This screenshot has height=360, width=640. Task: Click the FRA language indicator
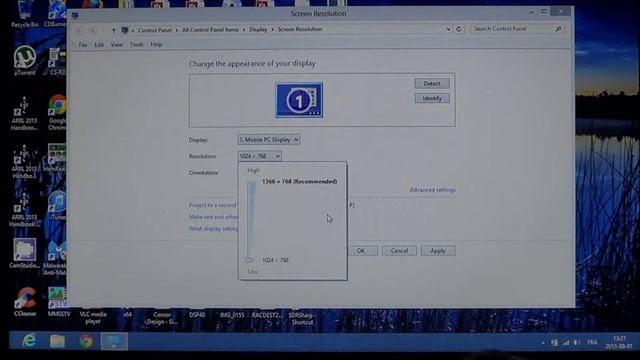click(x=592, y=342)
